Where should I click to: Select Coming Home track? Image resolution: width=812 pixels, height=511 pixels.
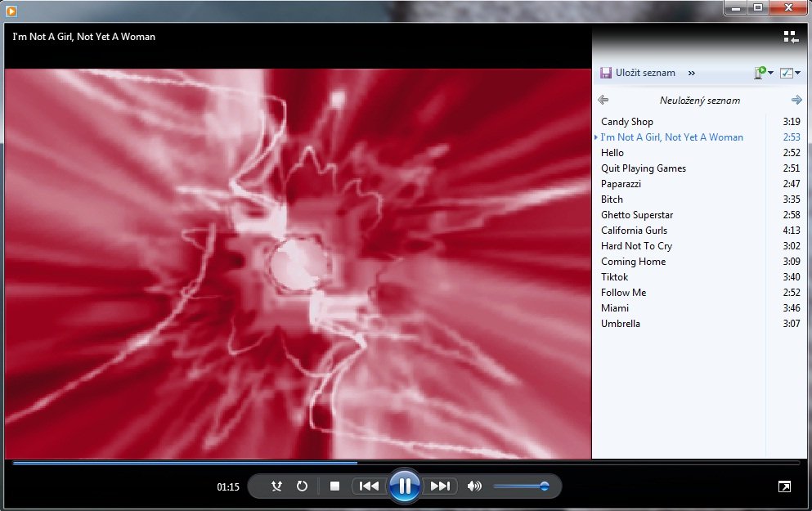point(698,262)
